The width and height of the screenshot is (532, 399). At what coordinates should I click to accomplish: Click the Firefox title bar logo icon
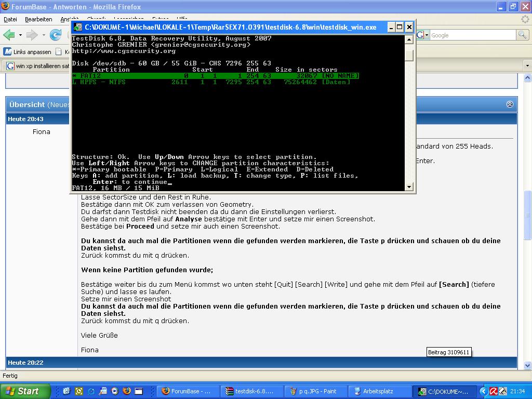pos(5,6)
